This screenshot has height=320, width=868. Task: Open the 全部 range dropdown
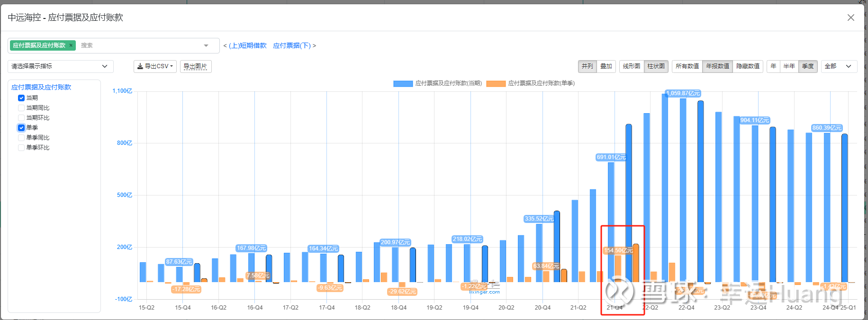[839, 66]
